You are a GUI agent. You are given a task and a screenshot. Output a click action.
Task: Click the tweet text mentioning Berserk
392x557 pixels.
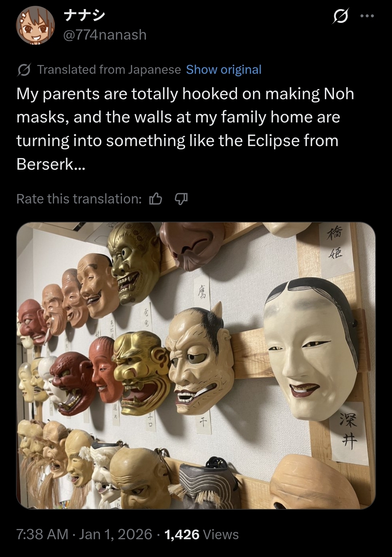185,129
